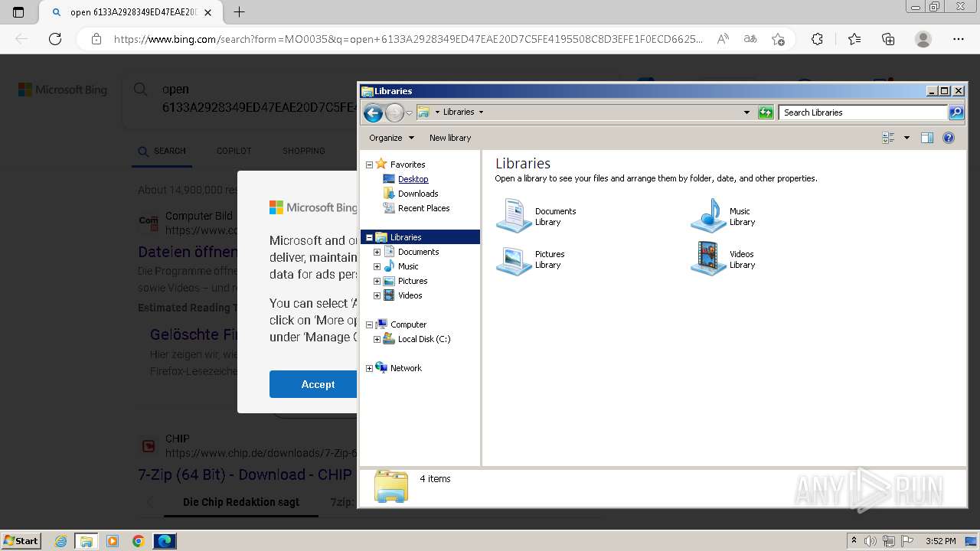This screenshot has height=551, width=980.
Task: Click the Microsoft Bing logo
Action: coord(63,90)
